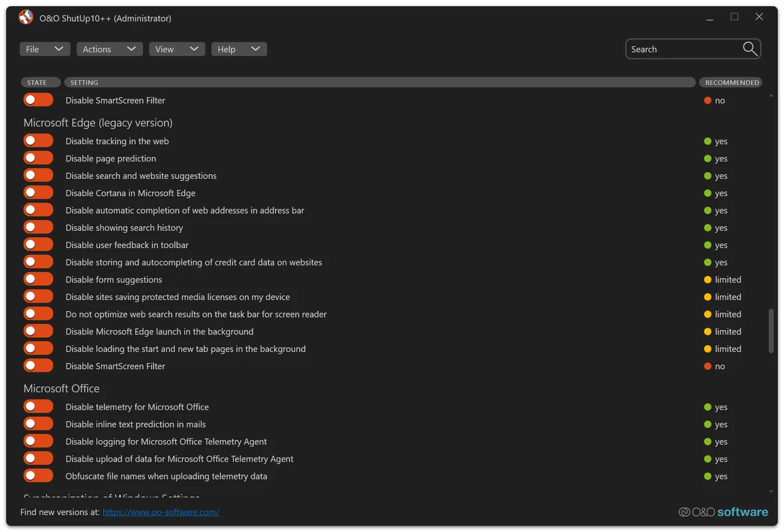Turn on the Telemetry Agent logging switch
This screenshot has width=784, height=532.
click(x=38, y=441)
